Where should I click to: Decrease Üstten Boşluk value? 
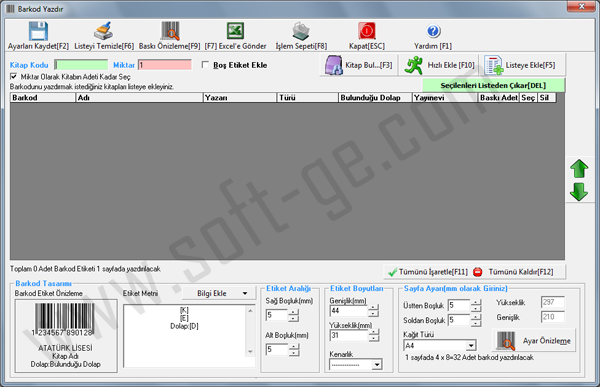(476, 309)
